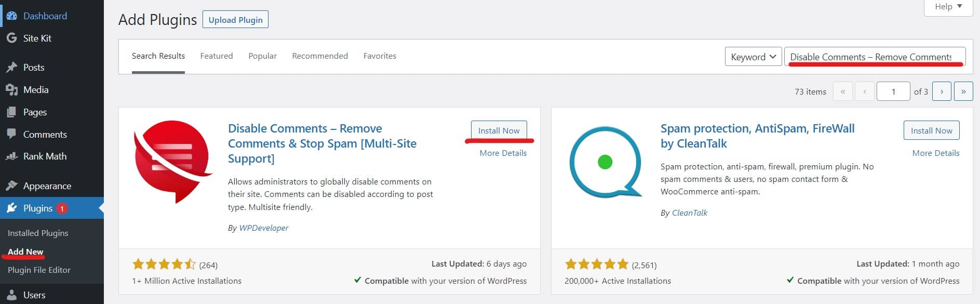This screenshot has height=304, width=980.
Task: Install the Disable Comments plugin
Action: click(x=499, y=131)
